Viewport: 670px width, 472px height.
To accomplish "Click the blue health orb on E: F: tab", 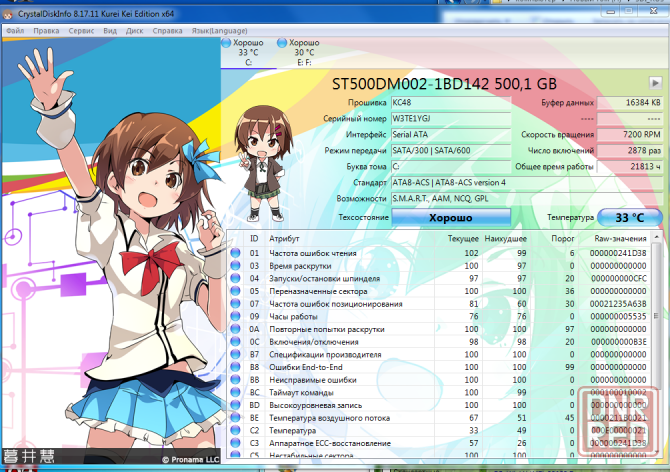I will [282, 43].
